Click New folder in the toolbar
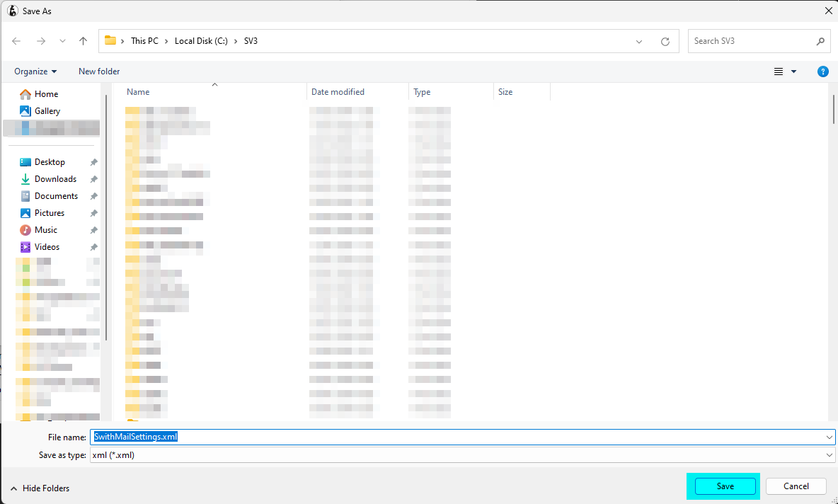This screenshot has width=838, height=504. click(x=99, y=71)
